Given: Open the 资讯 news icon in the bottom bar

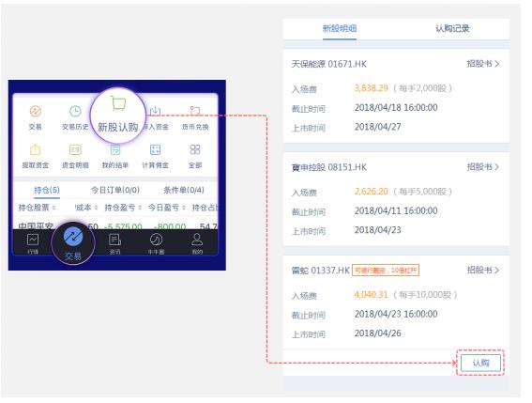Looking at the screenshot, I should click(114, 240).
